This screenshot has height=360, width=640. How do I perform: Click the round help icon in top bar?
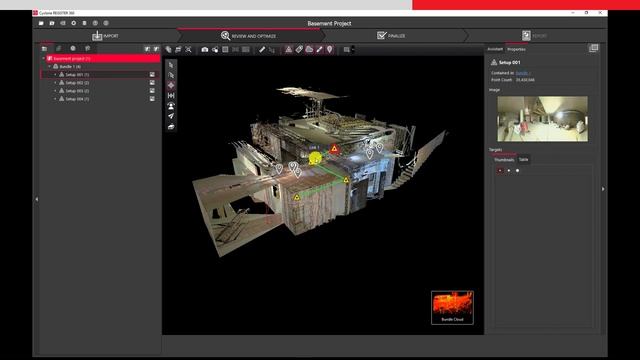pyautogui.click(x=95, y=23)
